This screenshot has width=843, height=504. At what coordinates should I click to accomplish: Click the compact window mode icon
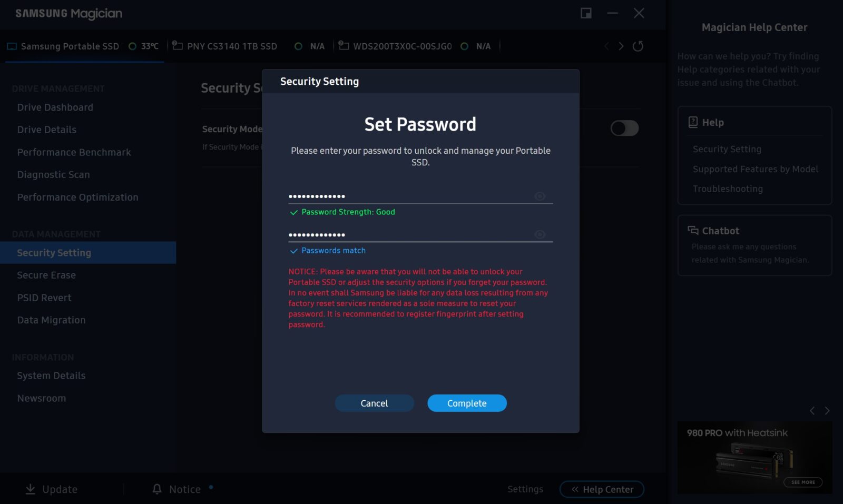(586, 13)
